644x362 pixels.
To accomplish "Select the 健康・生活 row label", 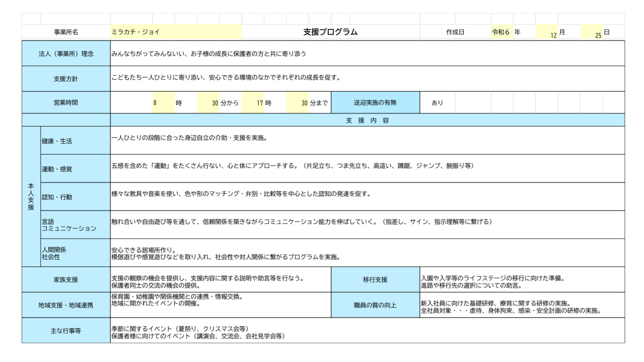I will 75,140.
